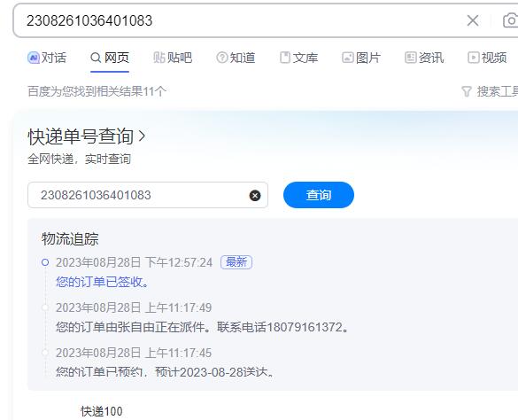Open the 对话 AI chat tab
The image size is (518, 420).
point(47,58)
